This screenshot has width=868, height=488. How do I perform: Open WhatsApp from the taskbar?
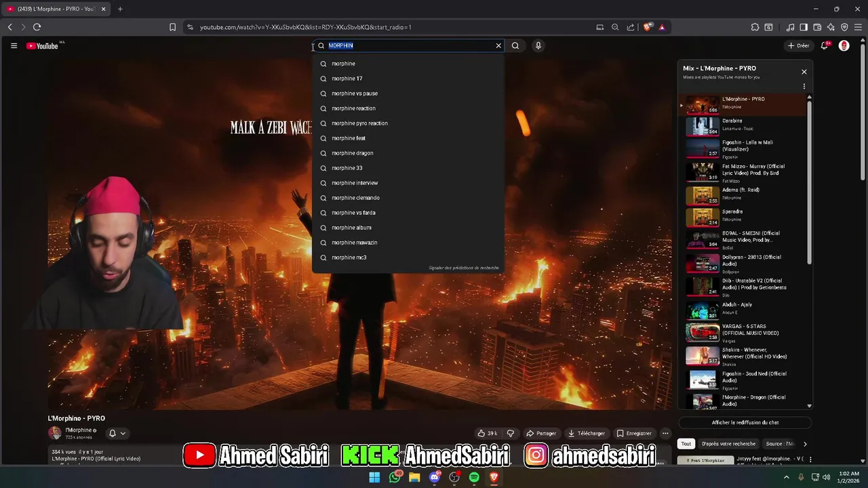tap(395, 477)
